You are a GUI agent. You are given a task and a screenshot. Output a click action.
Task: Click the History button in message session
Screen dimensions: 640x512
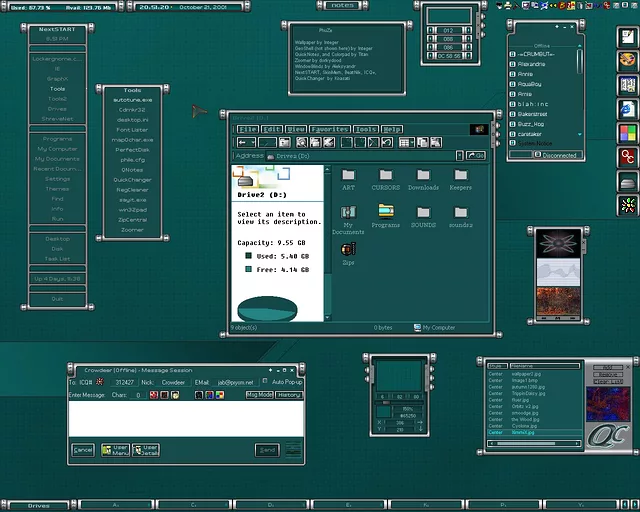(x=289, y=395)
